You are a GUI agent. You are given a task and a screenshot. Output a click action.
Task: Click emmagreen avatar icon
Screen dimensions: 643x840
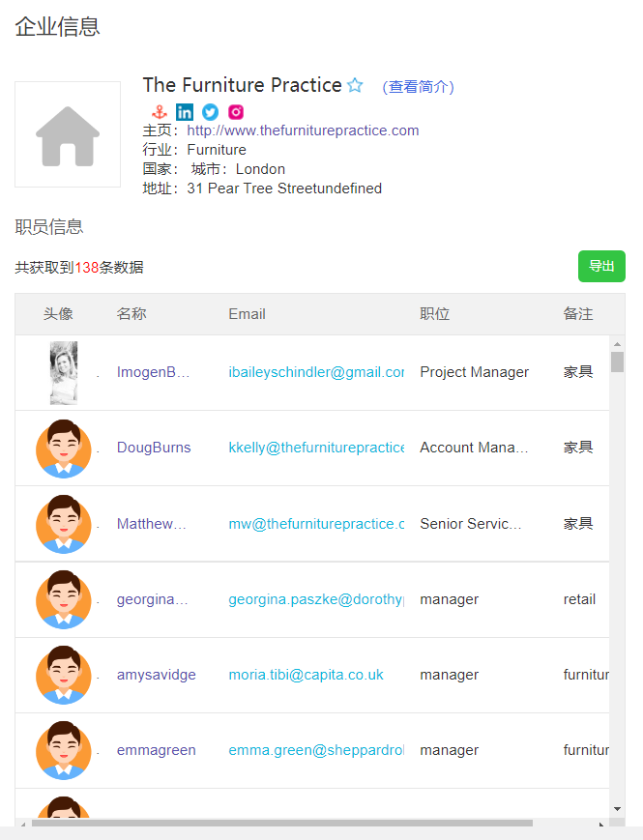click(63, 750)
